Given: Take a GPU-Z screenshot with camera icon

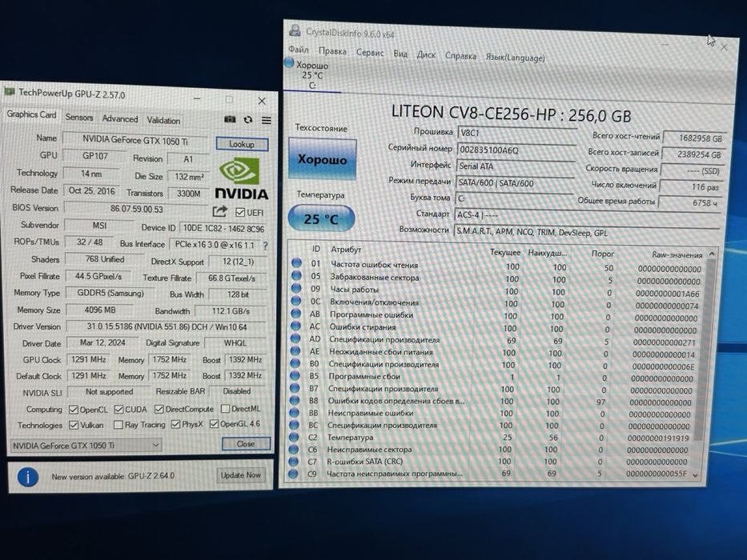Looking at the screenshot, I should tap(230, 119).
